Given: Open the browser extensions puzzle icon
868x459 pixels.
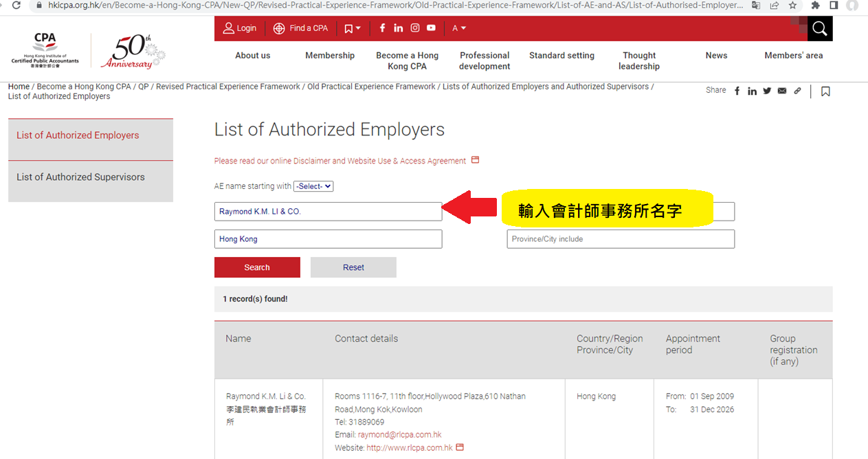Looking at the screenshot, I should (816, 5).
